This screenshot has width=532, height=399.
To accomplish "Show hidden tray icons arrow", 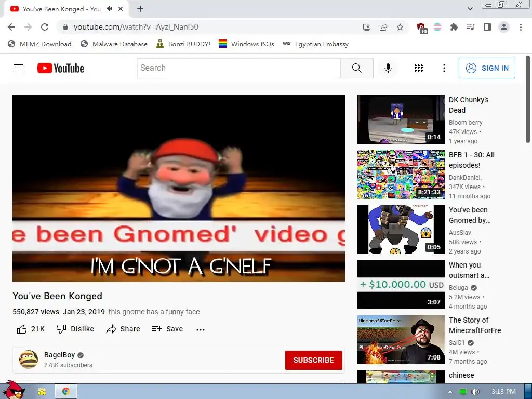I will coord(450,392).
